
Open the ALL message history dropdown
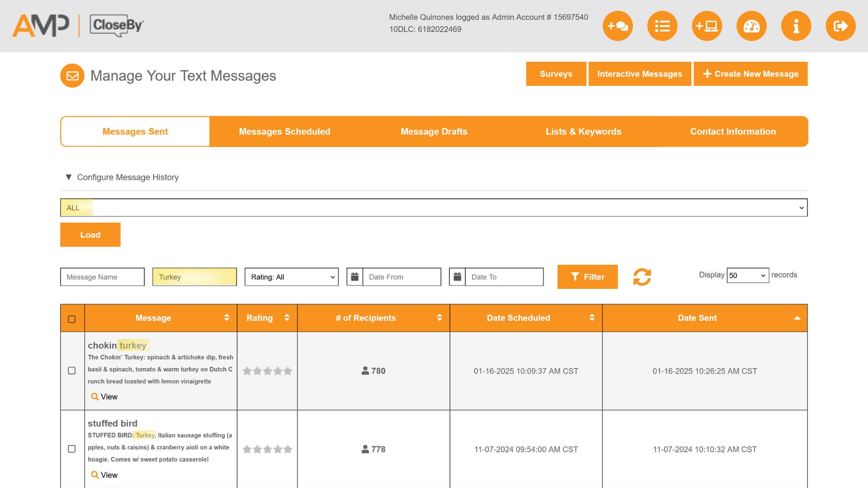coord(434,208)
